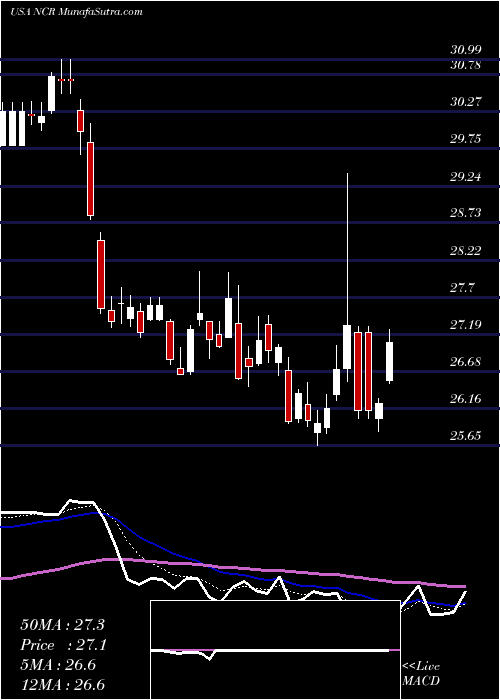Click the 26.16 price level label
Image resolution: width=500 pixels, height=700 pixels.
point(466,399)
